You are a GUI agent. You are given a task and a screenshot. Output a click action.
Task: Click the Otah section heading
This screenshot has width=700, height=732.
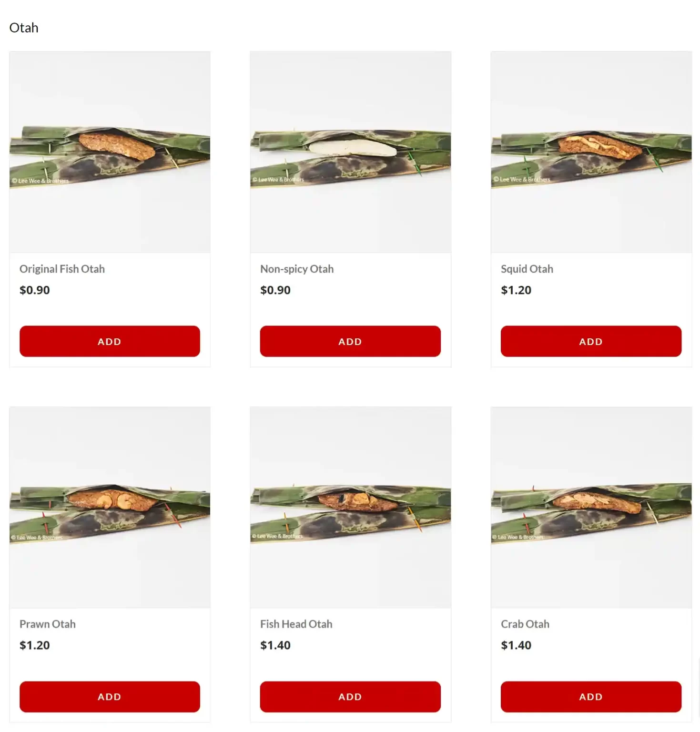coord(24,28)
